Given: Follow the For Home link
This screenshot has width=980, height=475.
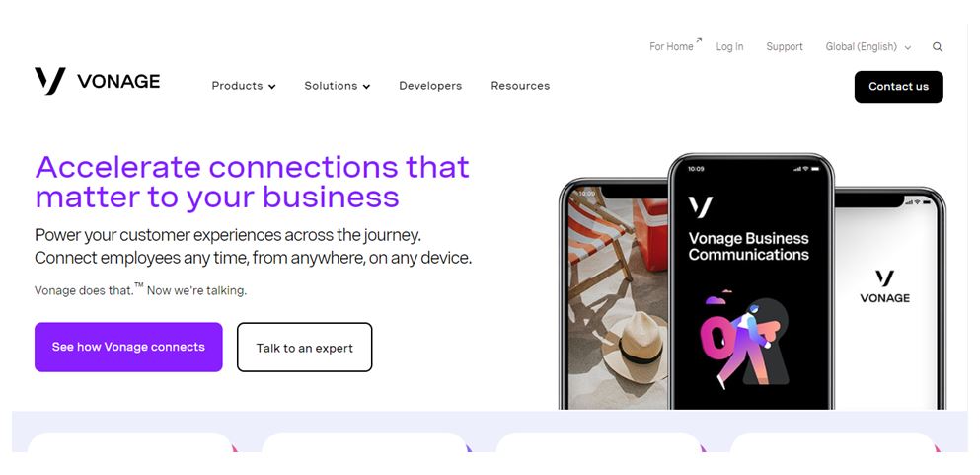Looking at the screenshot, I should [671, 46].
